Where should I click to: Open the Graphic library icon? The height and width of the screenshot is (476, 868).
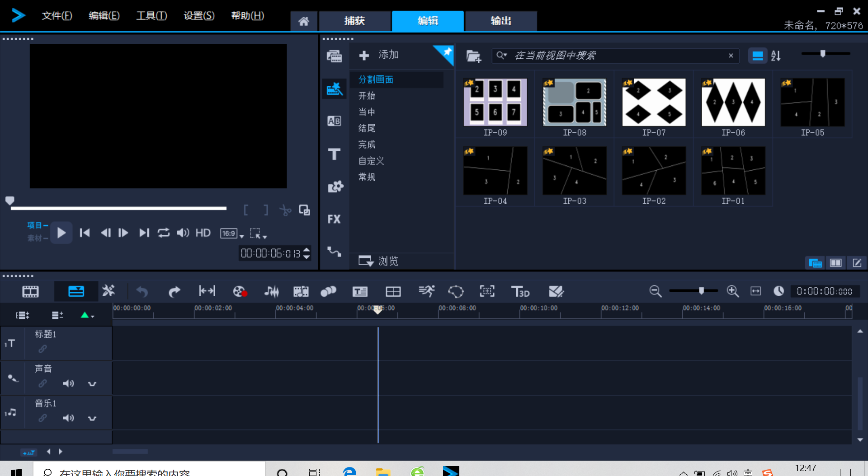click(335, 187)
